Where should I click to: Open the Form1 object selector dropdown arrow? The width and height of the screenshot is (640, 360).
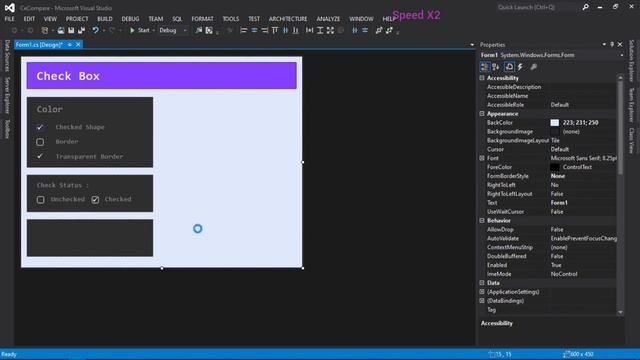621,55
